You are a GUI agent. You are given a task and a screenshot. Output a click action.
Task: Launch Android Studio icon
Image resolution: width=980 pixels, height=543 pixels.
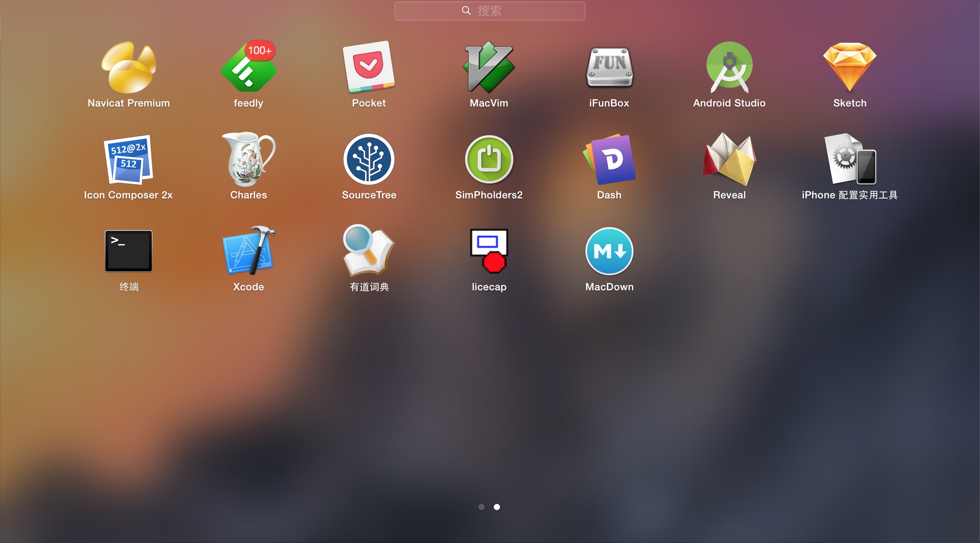[x=730, y=67]
